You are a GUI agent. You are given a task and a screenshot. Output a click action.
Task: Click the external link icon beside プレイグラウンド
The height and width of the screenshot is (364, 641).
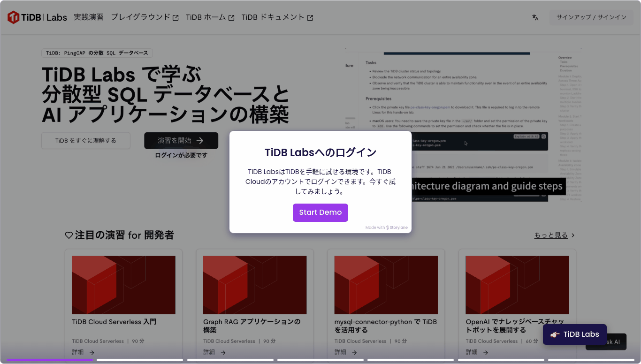(x=176, y=16)
